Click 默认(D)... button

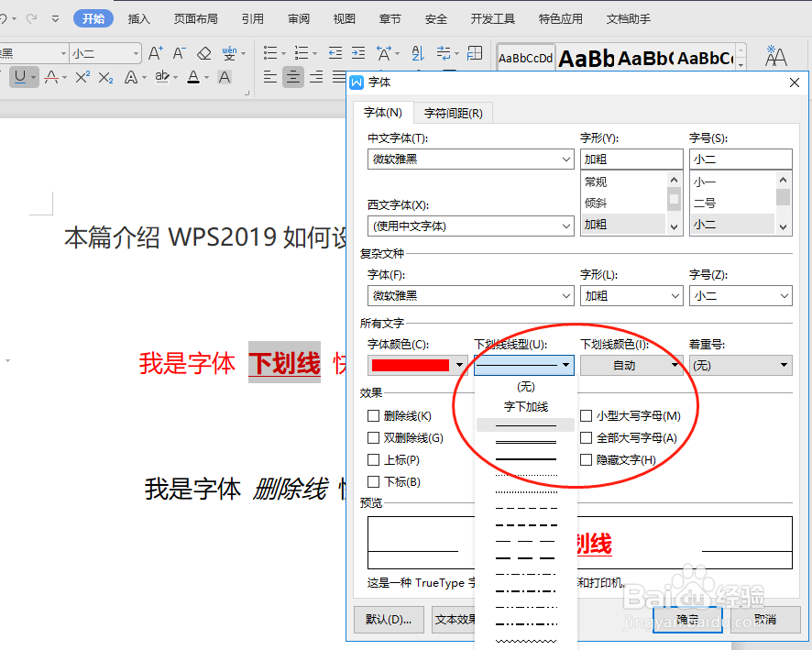389,620
